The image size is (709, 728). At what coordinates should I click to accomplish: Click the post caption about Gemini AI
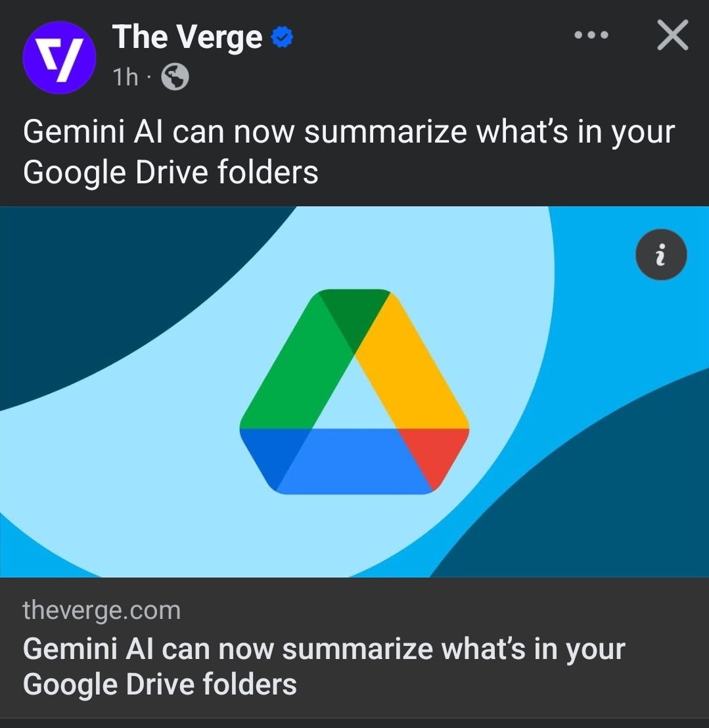coord(348,152)
